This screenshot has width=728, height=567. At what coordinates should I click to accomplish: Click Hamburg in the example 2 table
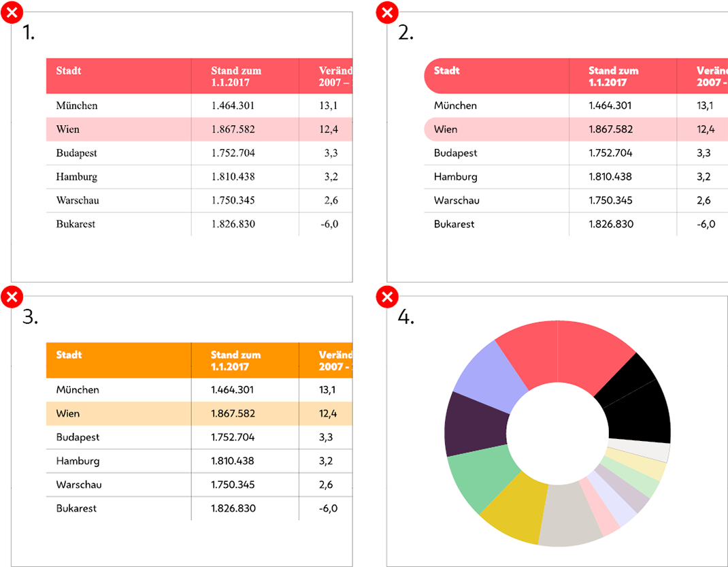(455, 177)
